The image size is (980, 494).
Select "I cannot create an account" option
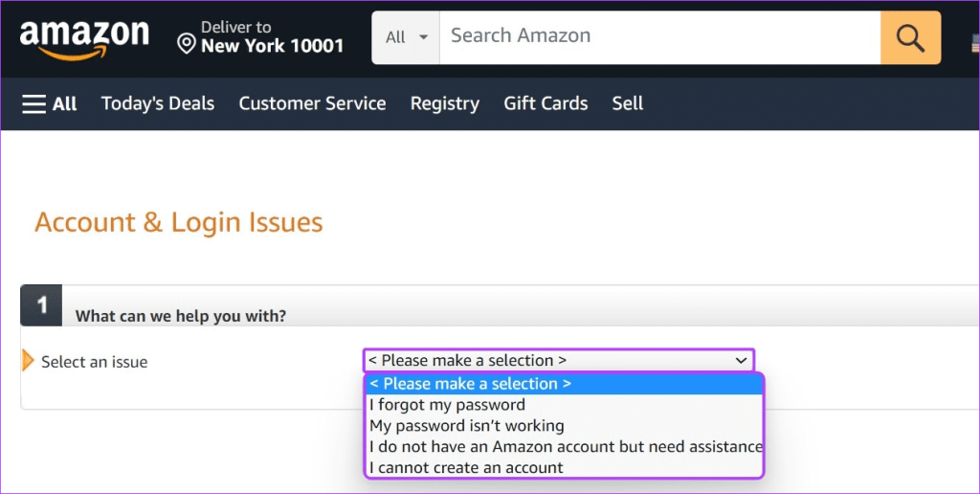[466, 468]
